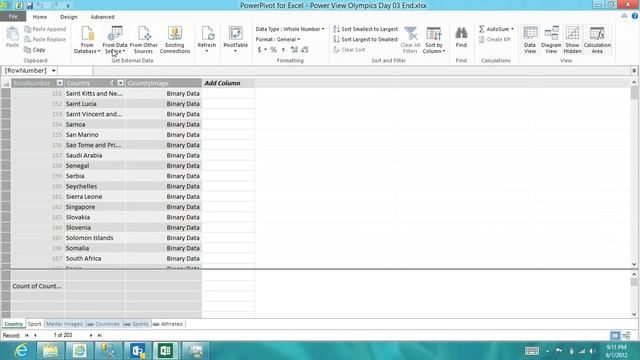Apply thousands separator comma format

pos(283,50)
